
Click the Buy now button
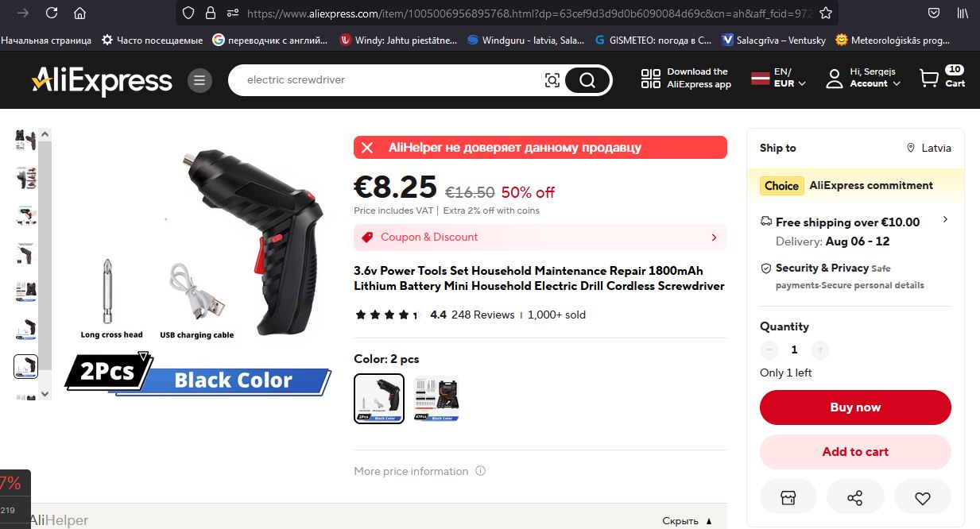click(855, 407)
